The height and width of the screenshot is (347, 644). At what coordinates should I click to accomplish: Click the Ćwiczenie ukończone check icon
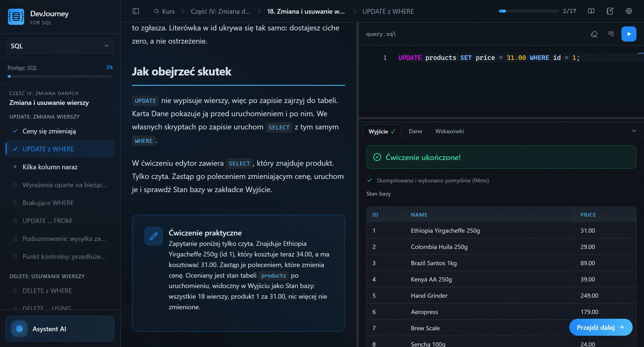click(x=377, y=157)
